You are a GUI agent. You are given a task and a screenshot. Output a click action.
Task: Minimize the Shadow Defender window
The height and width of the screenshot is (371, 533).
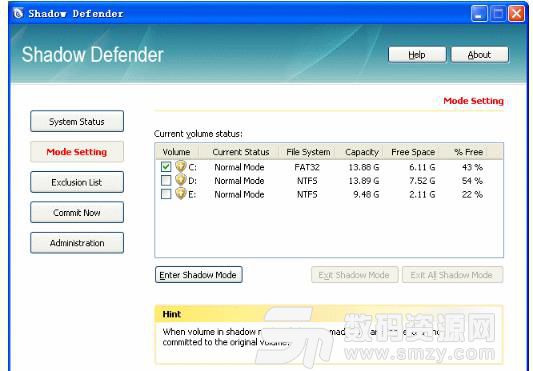pos(479,14)
